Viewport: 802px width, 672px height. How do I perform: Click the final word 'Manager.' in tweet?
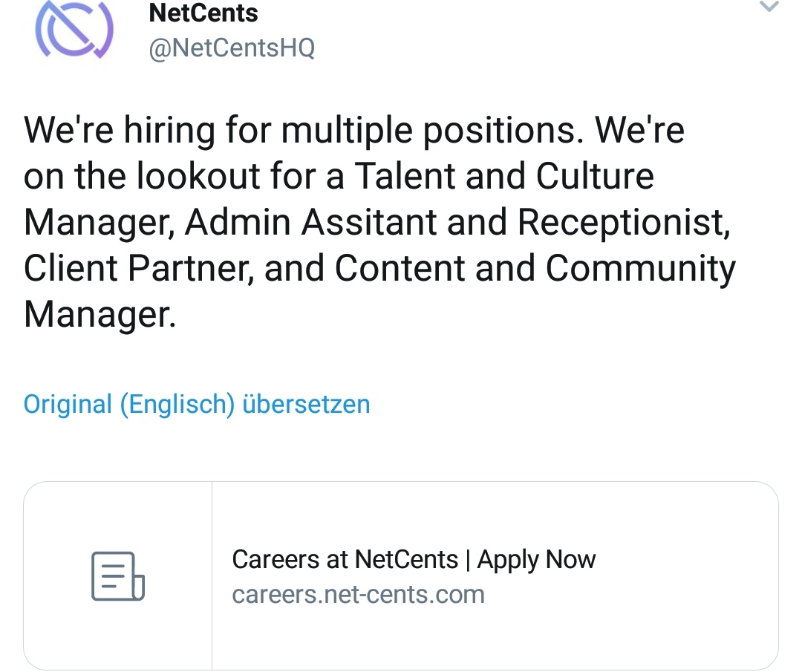coord(100,315)
